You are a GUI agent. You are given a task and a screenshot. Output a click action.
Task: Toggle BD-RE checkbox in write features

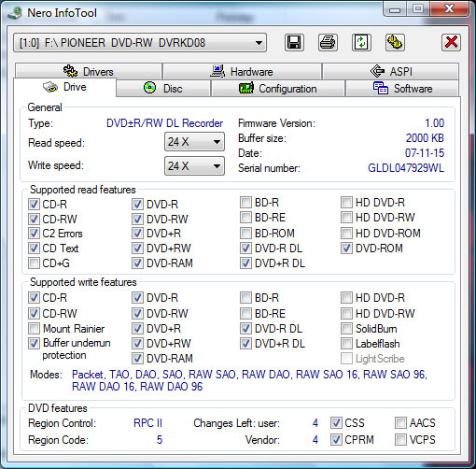coord(245,313)
